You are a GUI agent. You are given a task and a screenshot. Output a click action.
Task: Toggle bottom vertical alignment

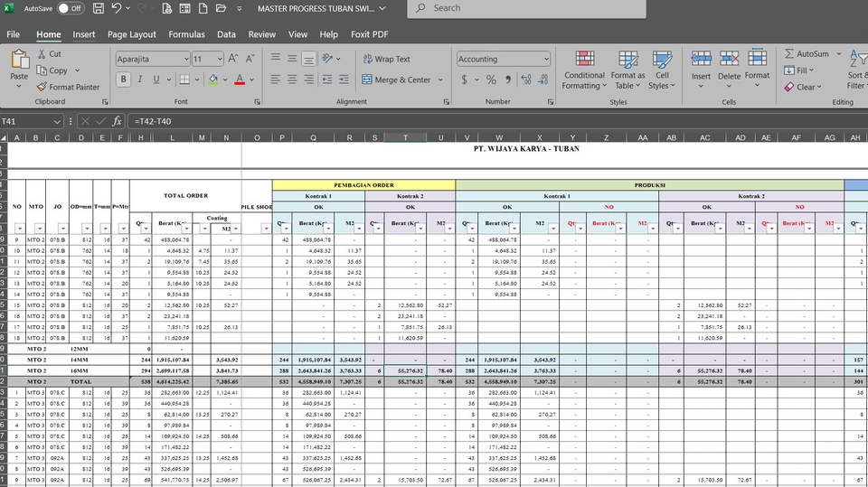(x=309, y=59)
